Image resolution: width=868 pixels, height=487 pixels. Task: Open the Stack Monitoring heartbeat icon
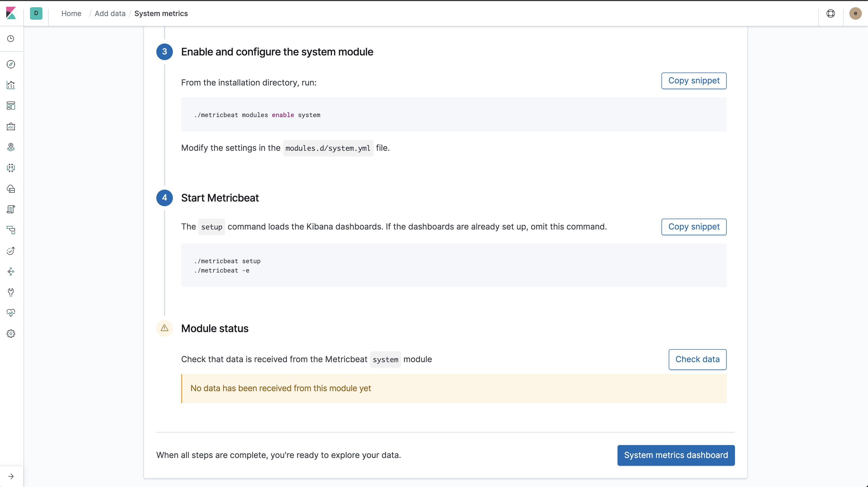click(x=11, y=313)
